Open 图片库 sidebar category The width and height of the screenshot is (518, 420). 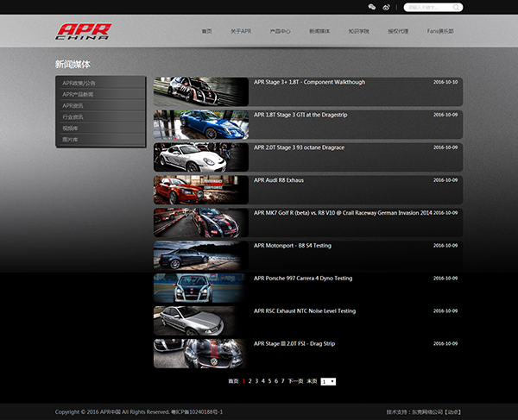71,139
